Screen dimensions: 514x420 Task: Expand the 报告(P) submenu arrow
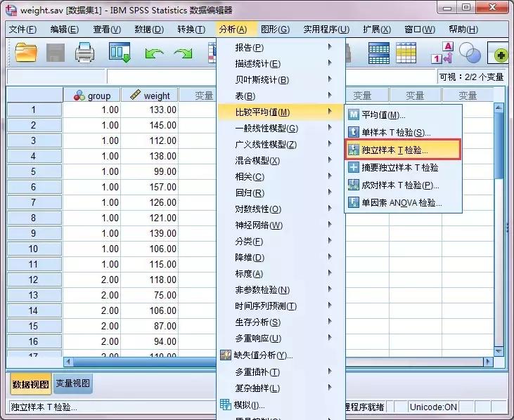(x=330, y=47)
